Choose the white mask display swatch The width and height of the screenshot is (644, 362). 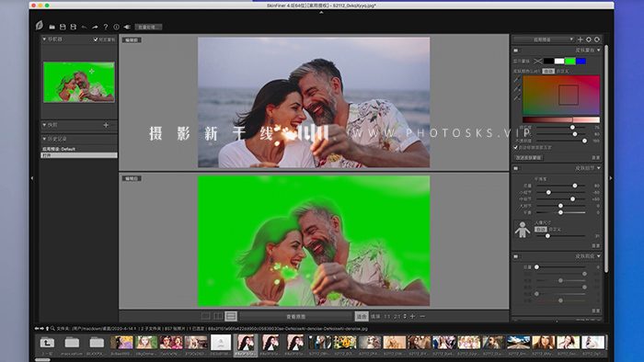point(559,61)
